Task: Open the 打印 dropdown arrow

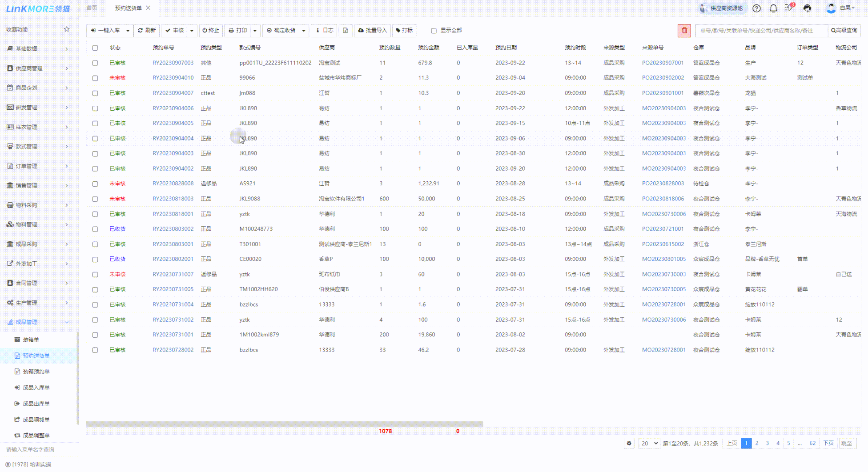Action: [255, 31]
